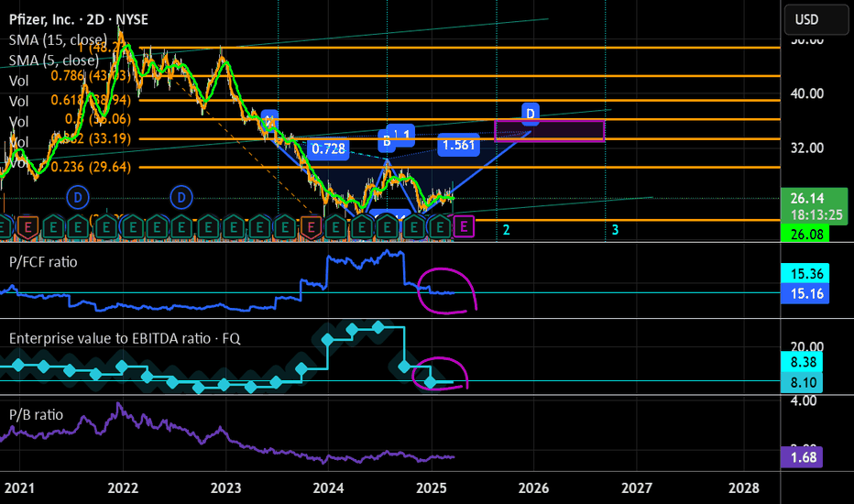Select the P/B ratio pane title

36,414
